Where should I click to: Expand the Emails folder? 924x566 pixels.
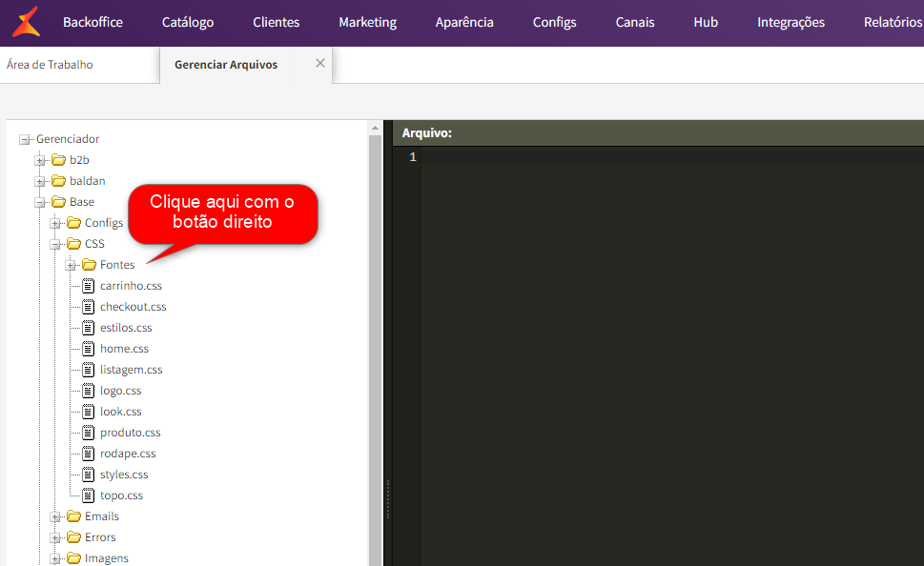click(54, 517)
